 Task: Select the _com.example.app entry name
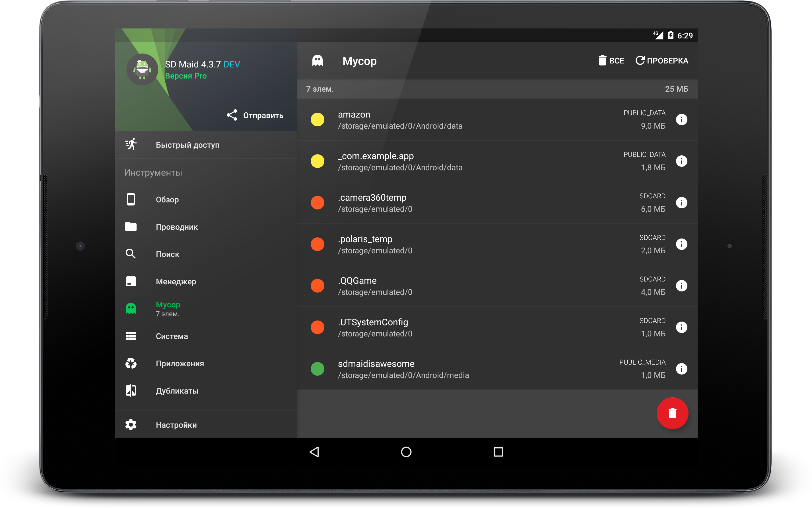[x=376, y=156]
